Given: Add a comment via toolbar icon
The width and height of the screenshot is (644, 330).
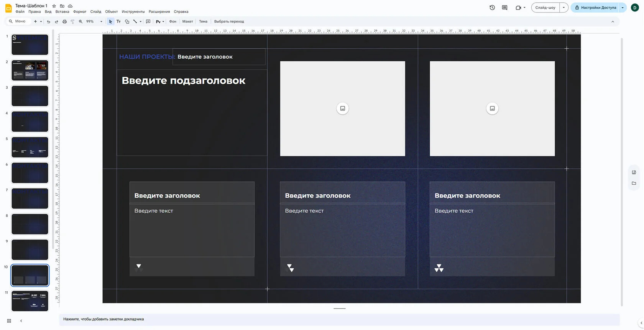Looking at the screenshot, I should [148, 21].
